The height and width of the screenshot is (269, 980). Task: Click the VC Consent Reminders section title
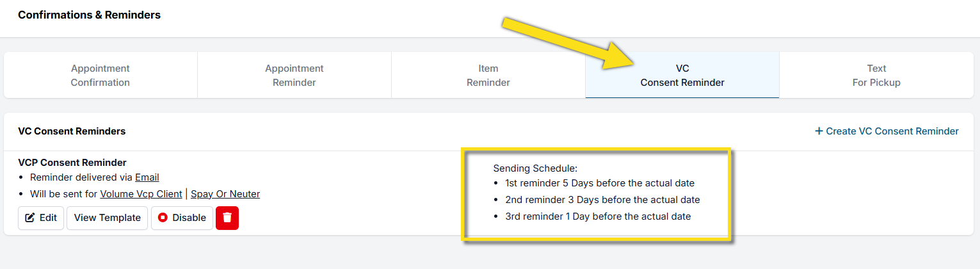pos(72,131)
